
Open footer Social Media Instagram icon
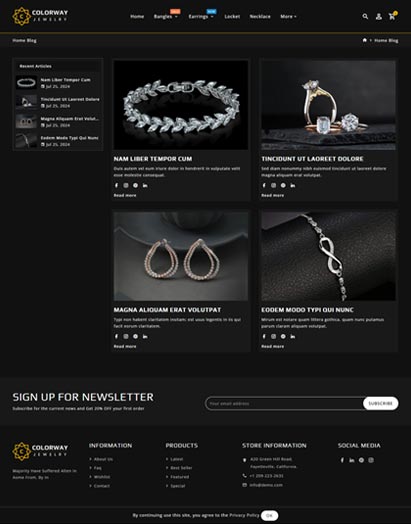click(371, 460)
